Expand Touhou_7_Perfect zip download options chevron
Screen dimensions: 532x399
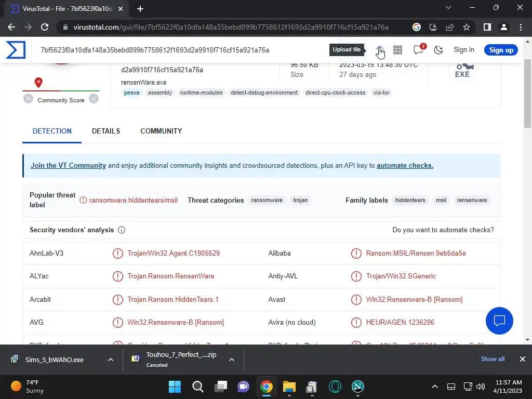[x=232, y=360]
